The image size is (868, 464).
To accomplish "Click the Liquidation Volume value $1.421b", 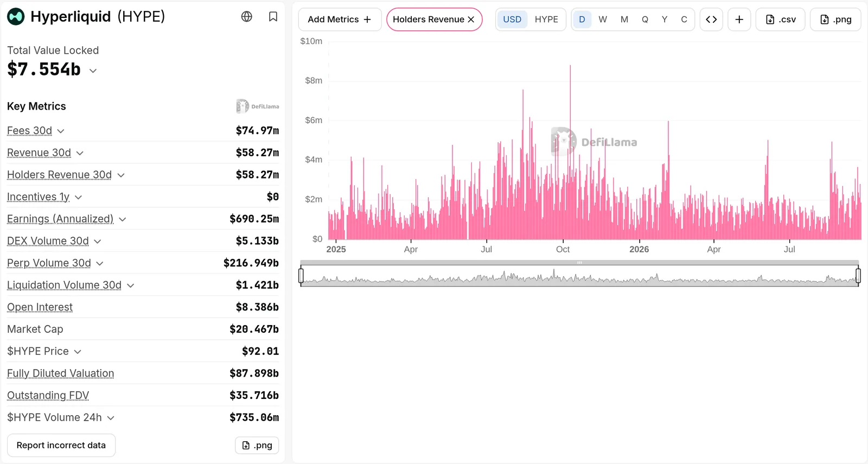I will pyautogui.click(x=257, y=285).
